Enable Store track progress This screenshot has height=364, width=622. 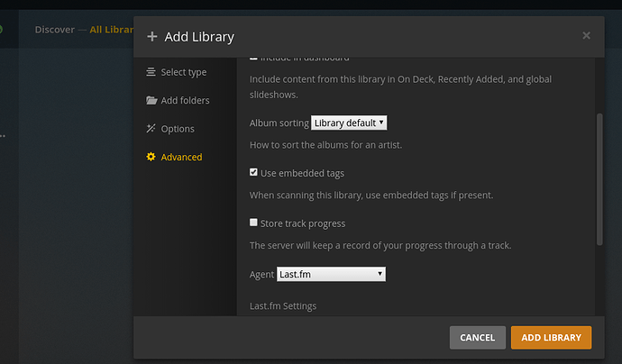click(x=254, y=223)
